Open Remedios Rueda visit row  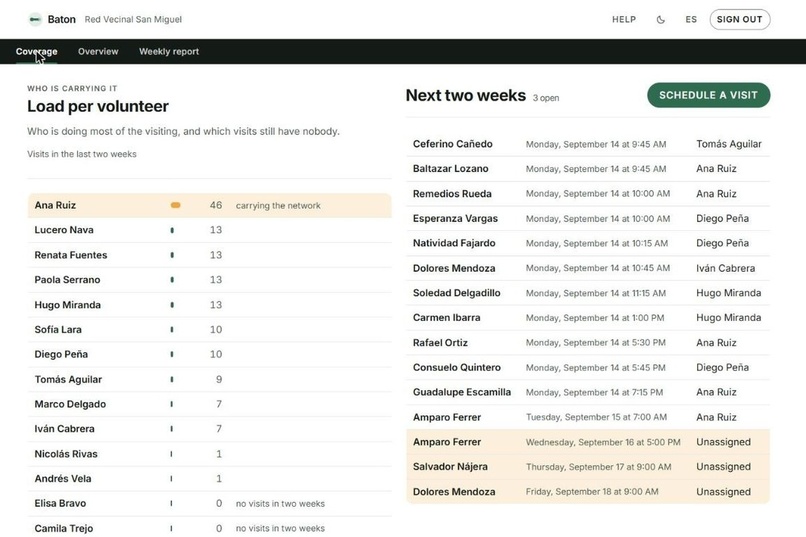[x=588, y=194]
